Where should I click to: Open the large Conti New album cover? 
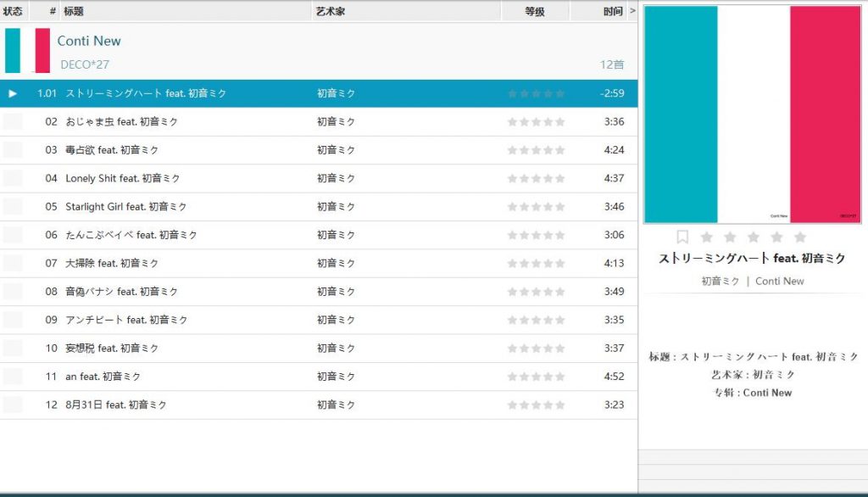(x=753, y=114)
